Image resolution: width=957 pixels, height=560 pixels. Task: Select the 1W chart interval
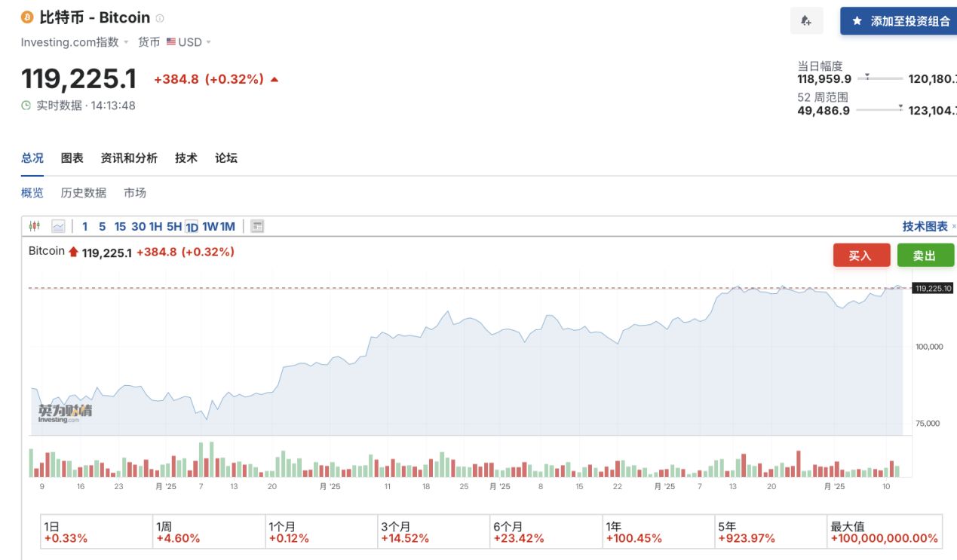[210, 226]
